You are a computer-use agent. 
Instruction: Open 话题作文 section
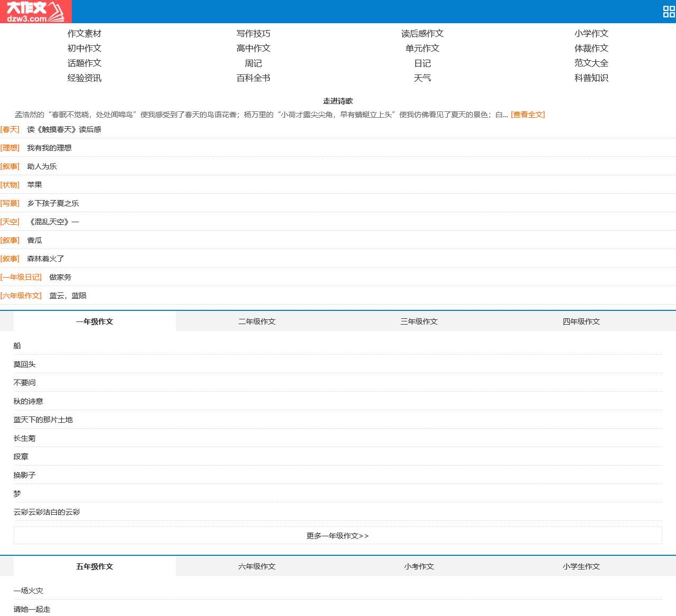tap(84, 63)
